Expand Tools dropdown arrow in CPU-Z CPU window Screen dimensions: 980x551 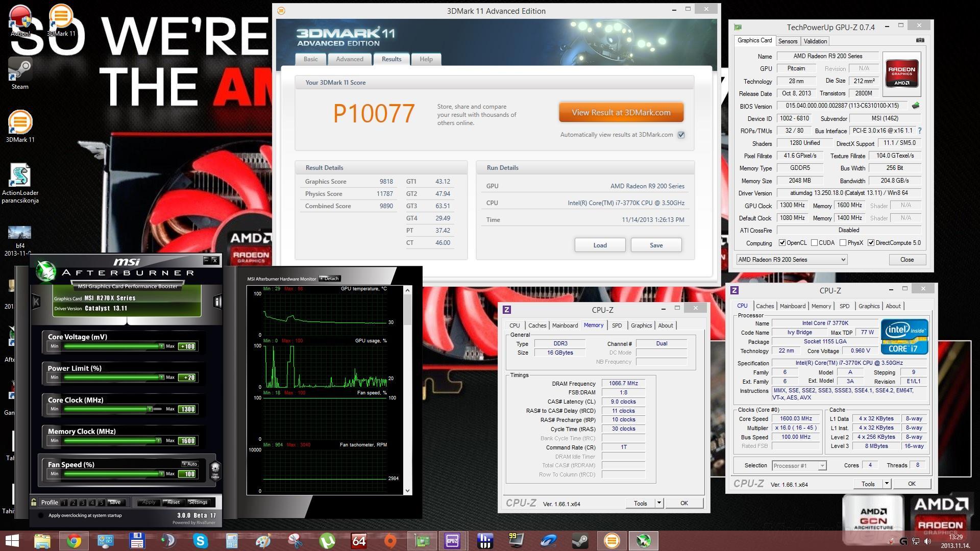click(x=887, y=484)
